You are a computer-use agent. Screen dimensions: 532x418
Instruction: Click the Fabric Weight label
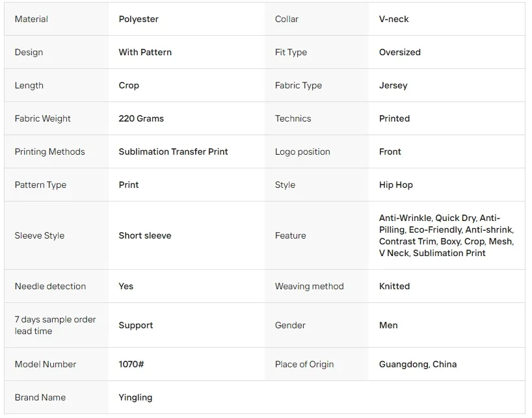(x=42, y=119)
